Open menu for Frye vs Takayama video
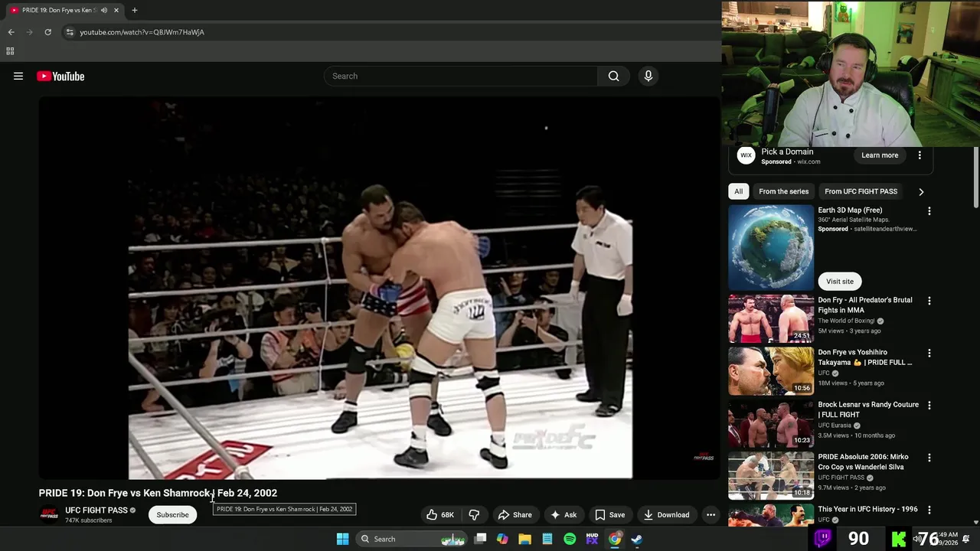The height and width of the screenshot is (551, 980). point(929,354)
